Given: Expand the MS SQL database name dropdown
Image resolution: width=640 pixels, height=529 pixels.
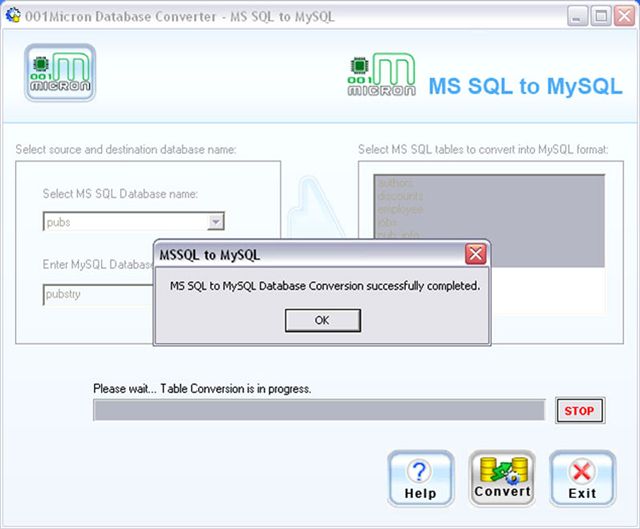Looking at the screenshot, I should click(x=215, y=222).
